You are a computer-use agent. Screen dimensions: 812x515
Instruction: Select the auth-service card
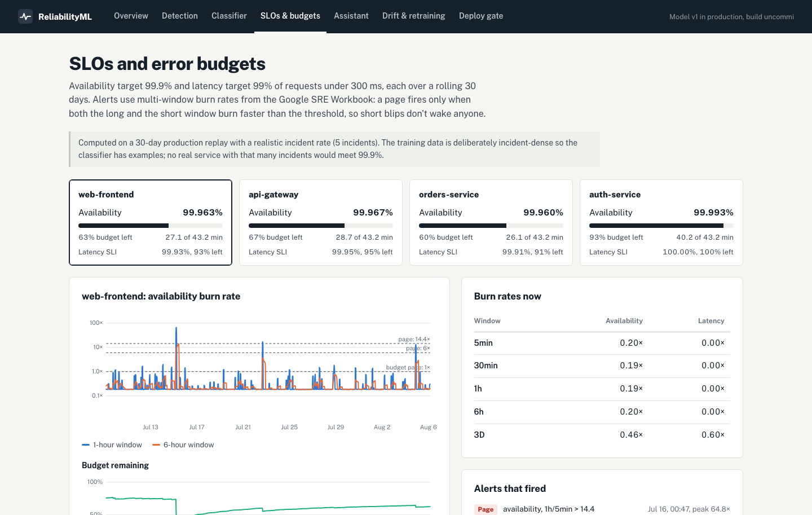coord(661,222)
